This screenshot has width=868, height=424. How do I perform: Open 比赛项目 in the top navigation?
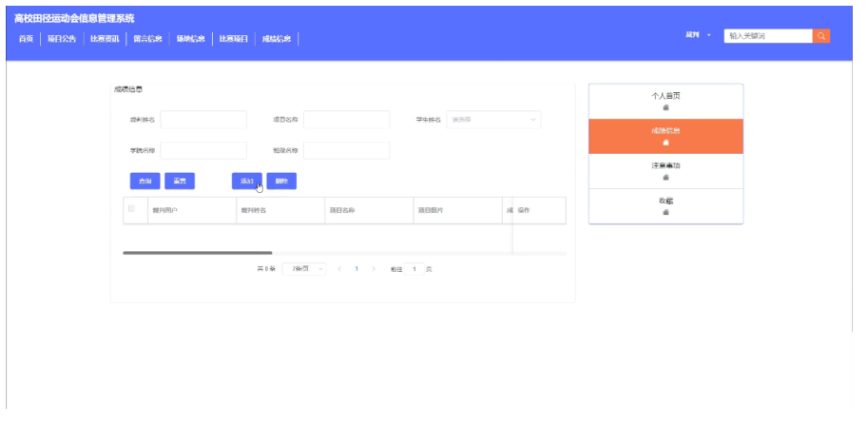(x=234, y=39)
